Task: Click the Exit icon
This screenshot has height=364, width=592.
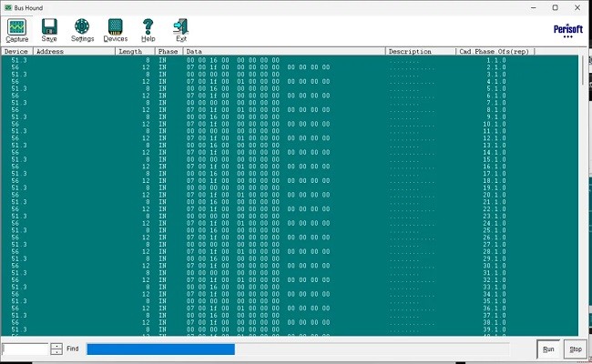Action: [x=181, y=30]
